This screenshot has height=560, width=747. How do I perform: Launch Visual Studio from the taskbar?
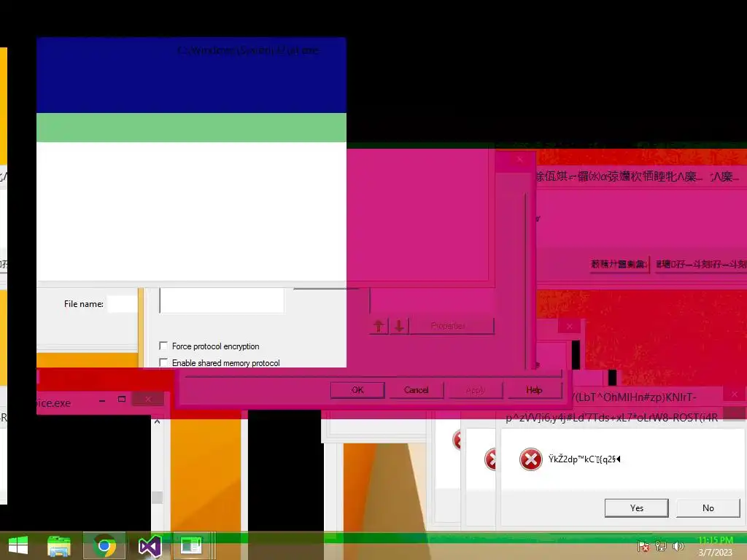[x=150, y=546]
